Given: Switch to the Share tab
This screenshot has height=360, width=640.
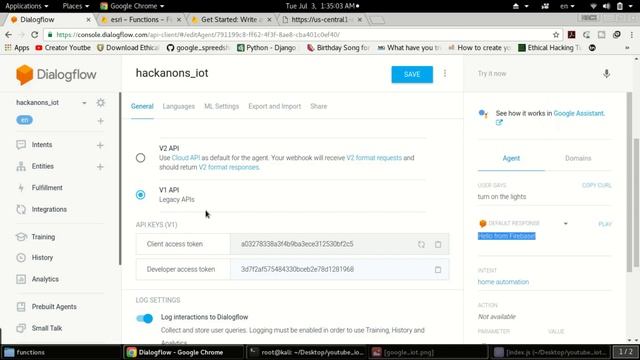Looking at the screenshot, I should point(318,106).
